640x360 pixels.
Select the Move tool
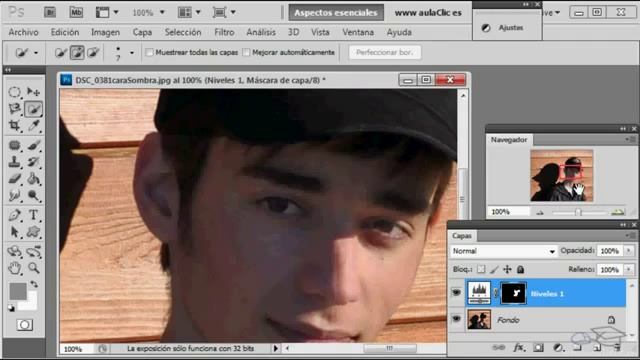pos(33,92)
